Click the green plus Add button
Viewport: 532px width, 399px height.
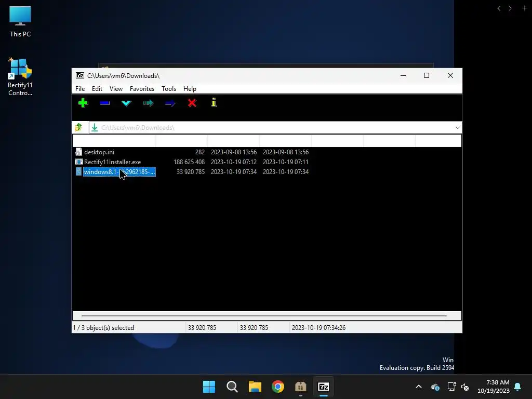point(83,103)
